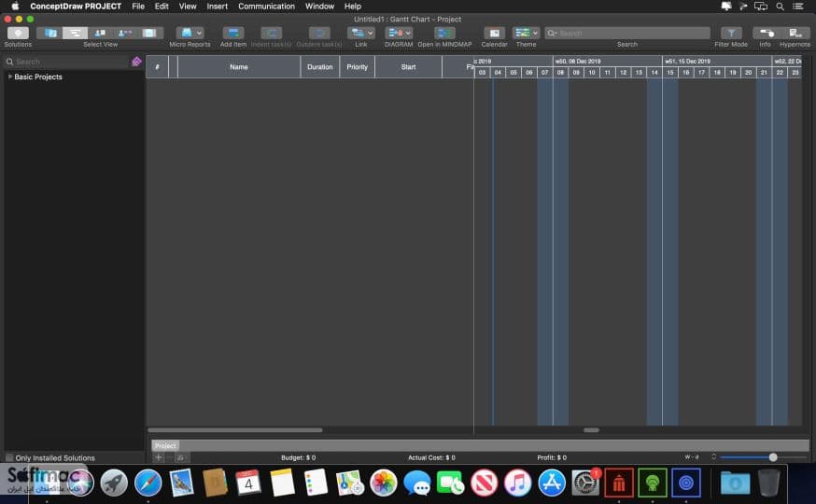Click the Name column header
This screenshot has width=816, height=504.
click(x=239, y=66)
